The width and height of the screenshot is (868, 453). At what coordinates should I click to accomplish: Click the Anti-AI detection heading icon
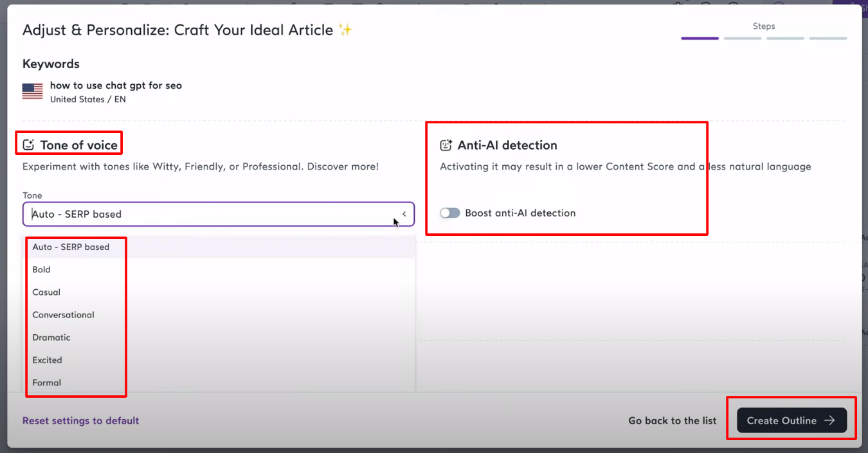pos(446,145)
